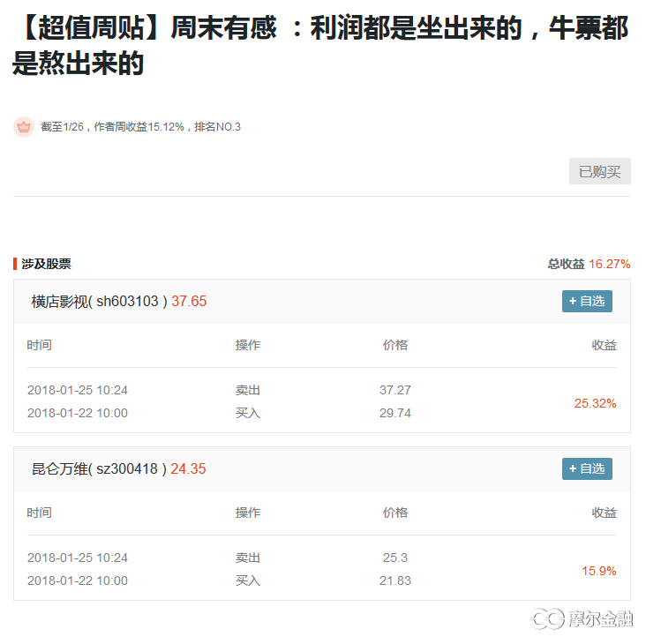The height and width of the screenshot is (644, 646).
Task: Click 横店影视 current price 37.65
Action: (189, 302)
